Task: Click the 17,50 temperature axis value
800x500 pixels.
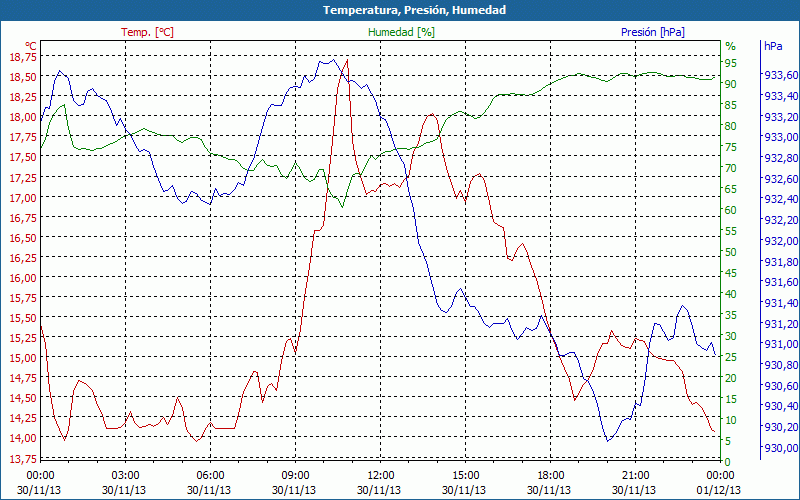Action: tap(23, 157)
